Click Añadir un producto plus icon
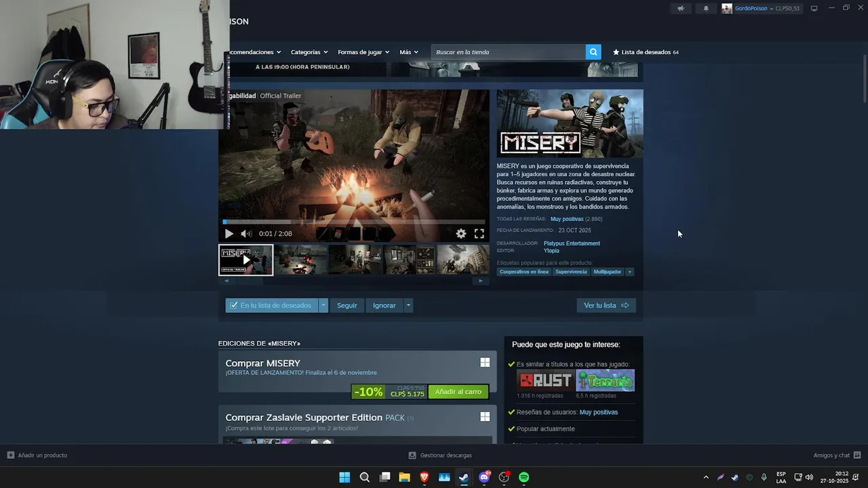 click(10, 455)
